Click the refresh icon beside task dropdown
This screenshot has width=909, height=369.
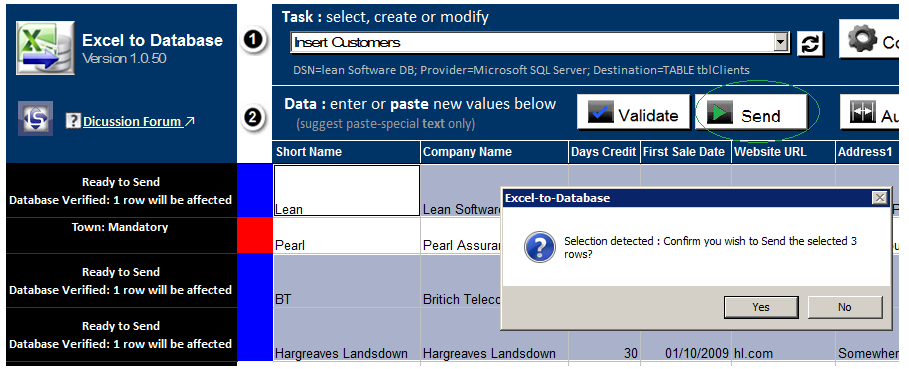point(810,43)
